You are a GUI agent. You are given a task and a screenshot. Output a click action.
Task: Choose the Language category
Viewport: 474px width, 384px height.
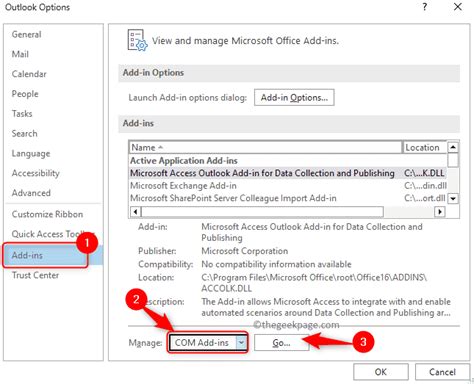[31, 153]
